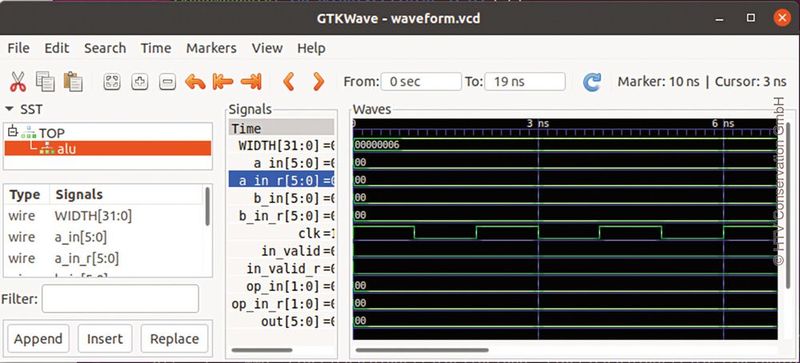
Task: Click the From time input field
Action: 421,82
